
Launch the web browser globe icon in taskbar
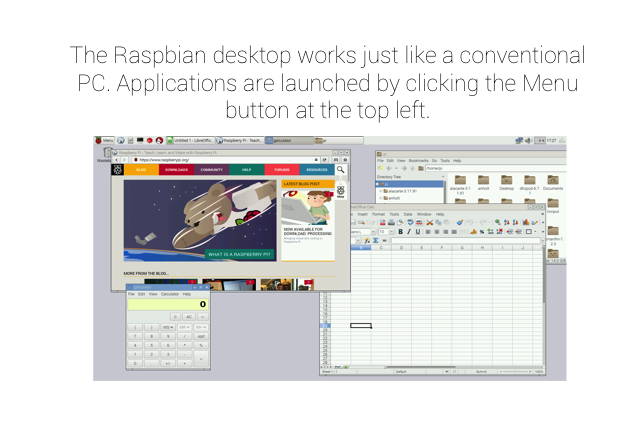pyautogui.click(x=121, y=141)
